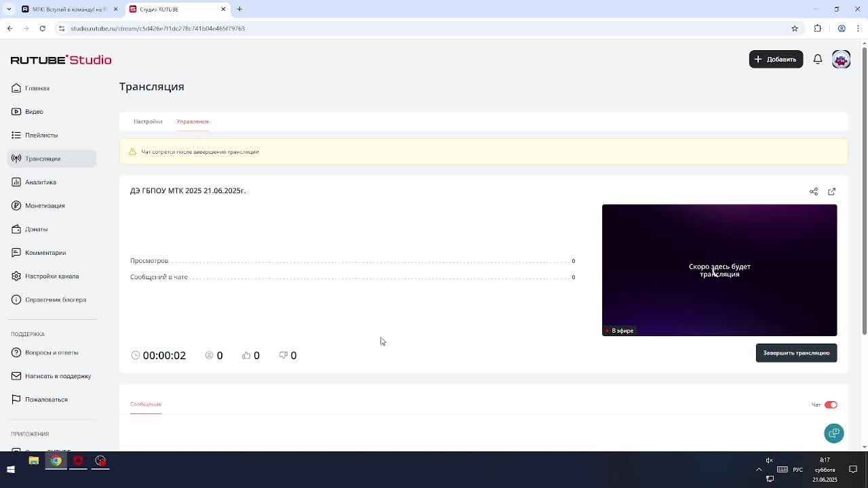This screenshot has width=868, height=488.
Task: Click Пожаловаться in the sidebar
Action: tap(46, 399)
